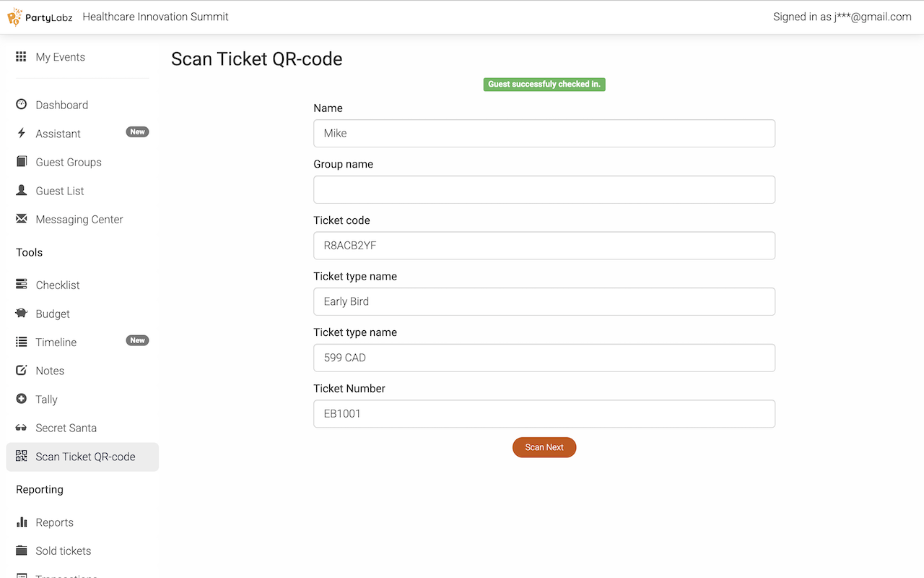This screenshot has width=924, height=578.
Task: Navigate to Sold tickets report
Action: [64, 551]
